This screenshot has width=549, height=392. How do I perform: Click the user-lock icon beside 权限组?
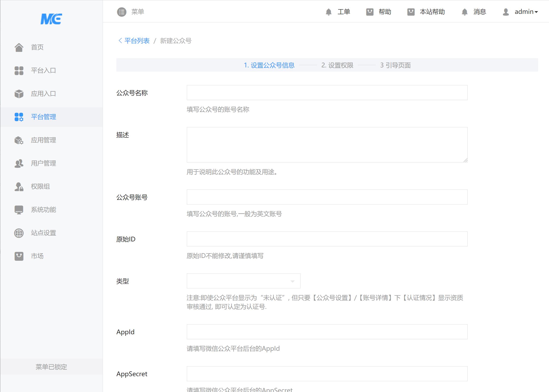pos(19,186)
